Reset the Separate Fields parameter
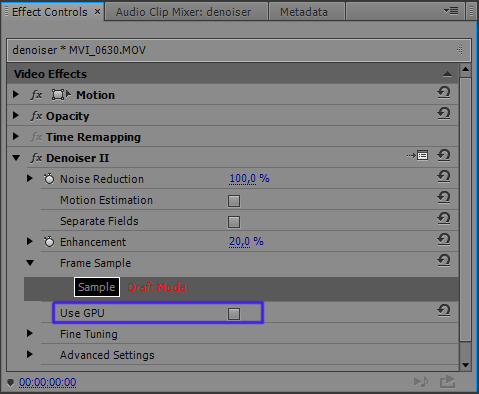The image size is (479, 394). pyautogui.click(x=444, y=219)
